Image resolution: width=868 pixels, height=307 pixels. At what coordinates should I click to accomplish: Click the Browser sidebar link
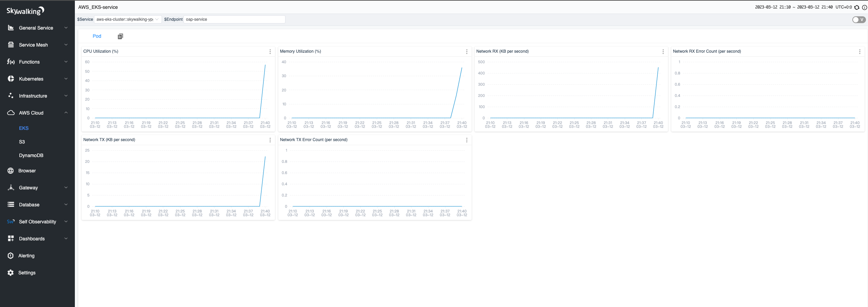pos(27,171)
